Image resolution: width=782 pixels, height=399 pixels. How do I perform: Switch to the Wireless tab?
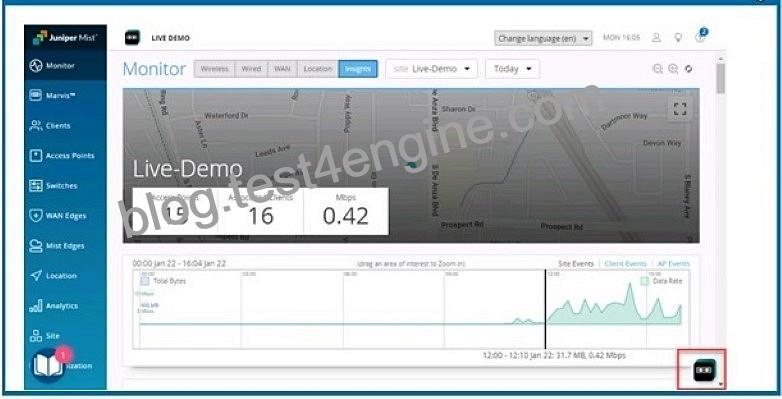(x=214, y=69)
